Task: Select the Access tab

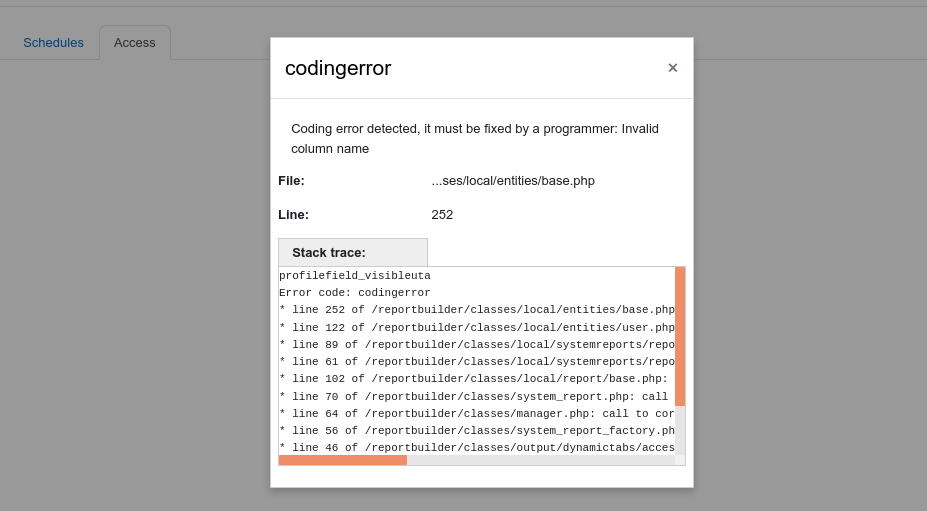Action: click(x=135, y=43)
